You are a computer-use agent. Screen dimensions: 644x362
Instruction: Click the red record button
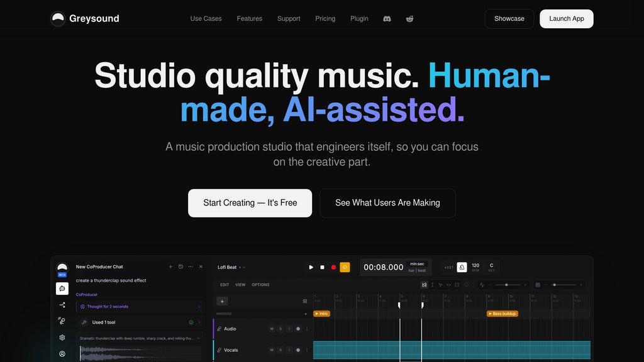[333, 267]
